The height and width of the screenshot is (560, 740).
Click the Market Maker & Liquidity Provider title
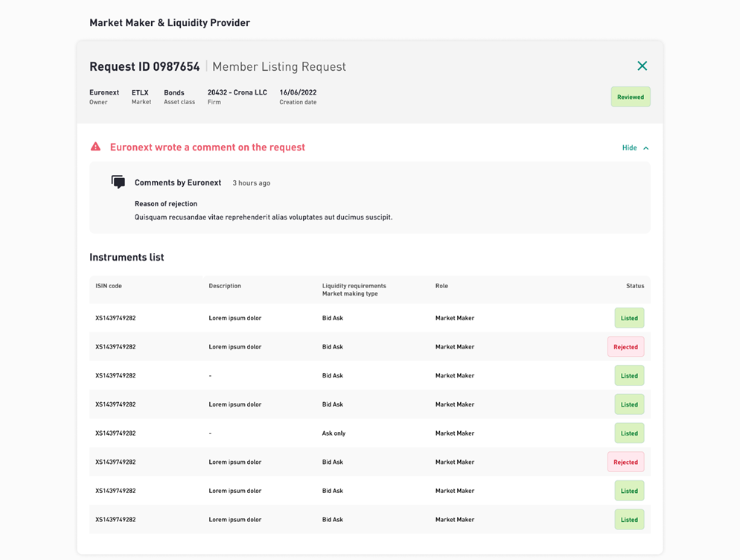(x=170, y=22)
